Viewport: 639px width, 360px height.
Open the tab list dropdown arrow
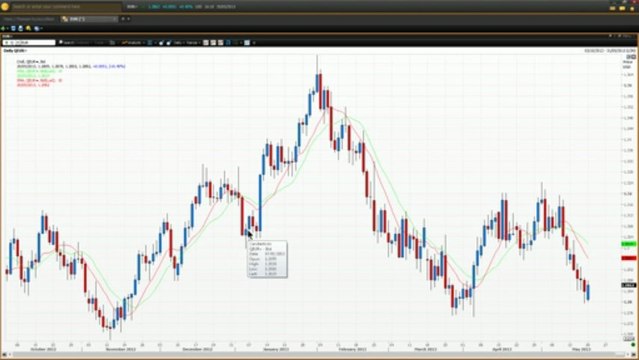pyautogui.click(x=129, y=19)
